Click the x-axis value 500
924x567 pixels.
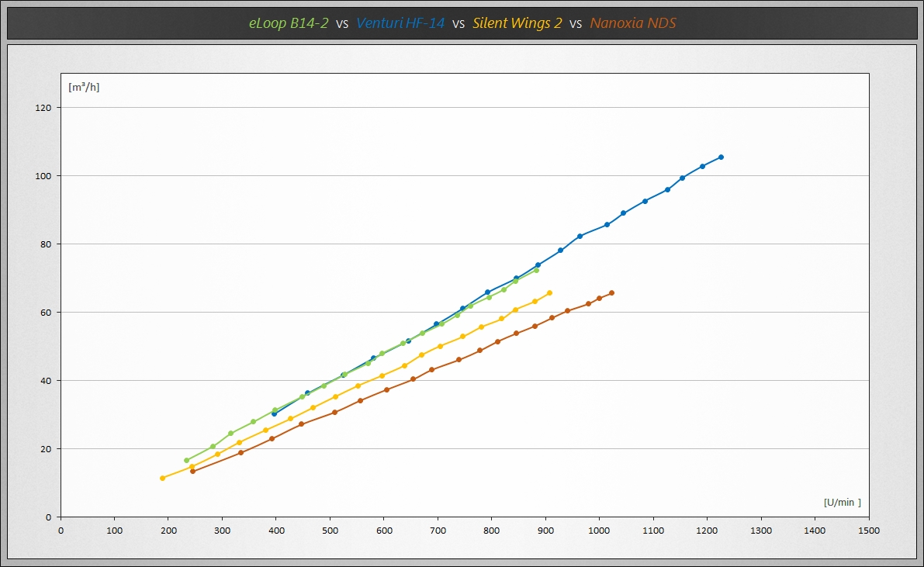click(x=330, y=531)
